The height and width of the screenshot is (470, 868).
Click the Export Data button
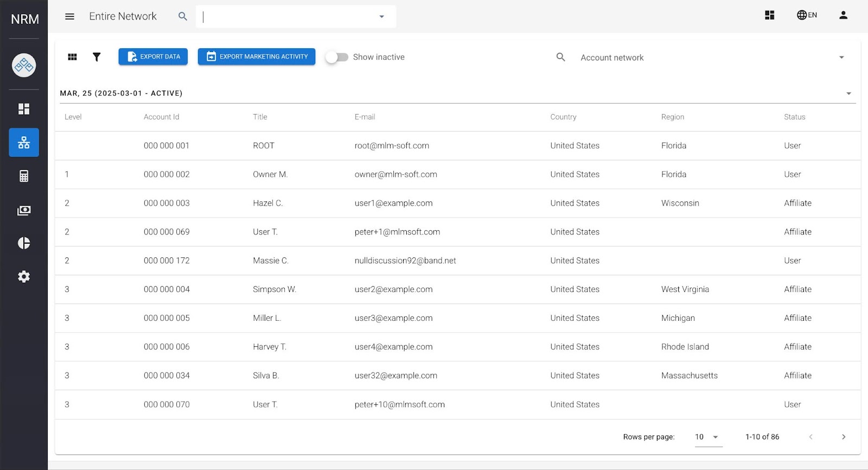point(153,56)
